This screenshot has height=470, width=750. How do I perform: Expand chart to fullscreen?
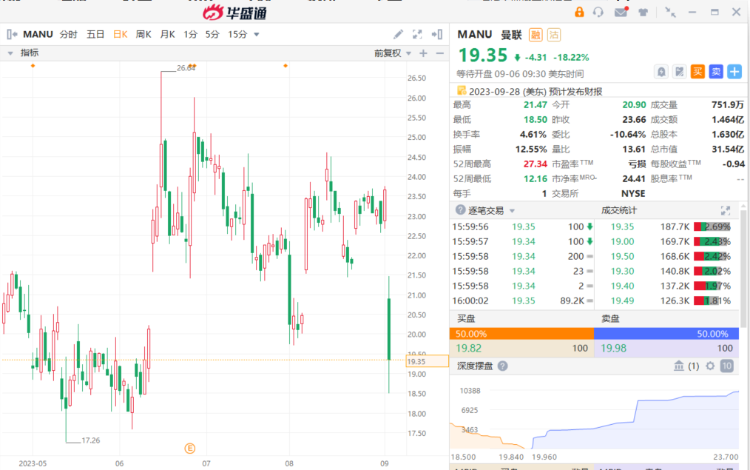coord(418,34)
